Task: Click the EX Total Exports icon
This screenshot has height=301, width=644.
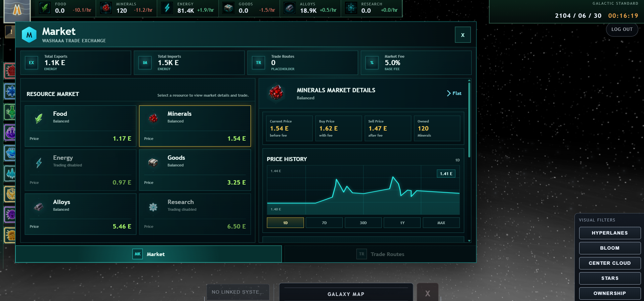Action: 32,63
